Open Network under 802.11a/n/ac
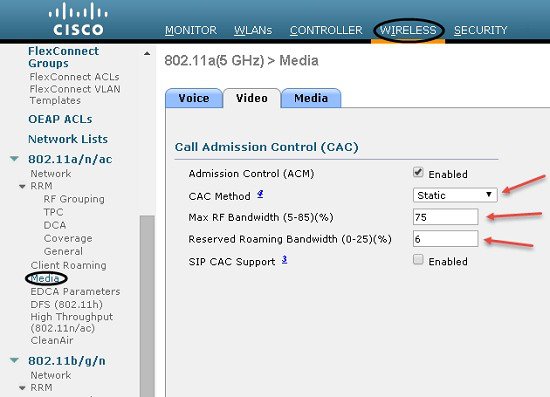 click(x=51, y=174)
